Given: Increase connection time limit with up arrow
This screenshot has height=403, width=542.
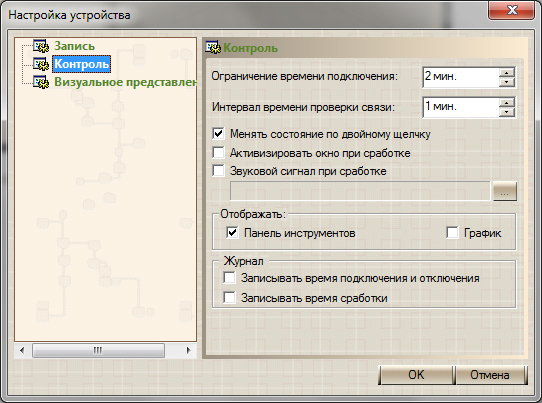Looking at the screenshot, I should coord(507,73).
